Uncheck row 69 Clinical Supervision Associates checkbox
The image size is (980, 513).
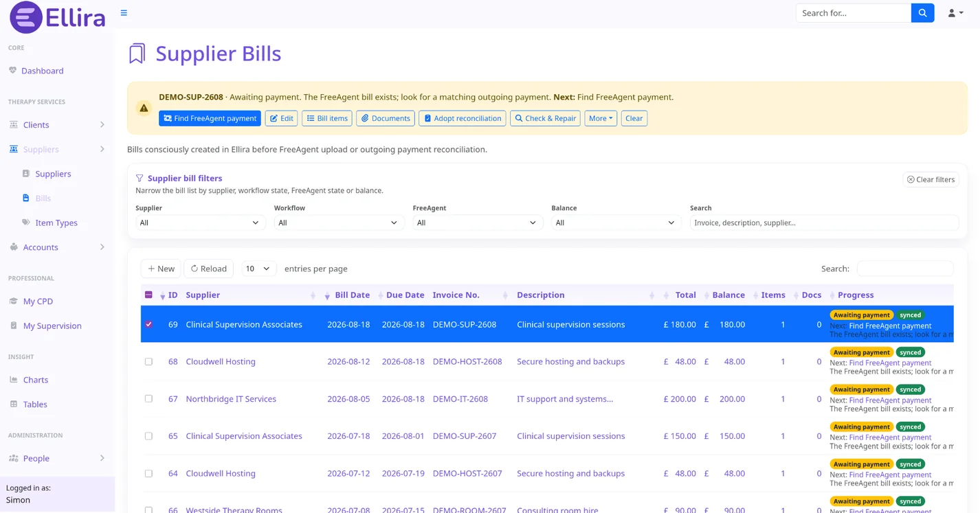(148, 324)
